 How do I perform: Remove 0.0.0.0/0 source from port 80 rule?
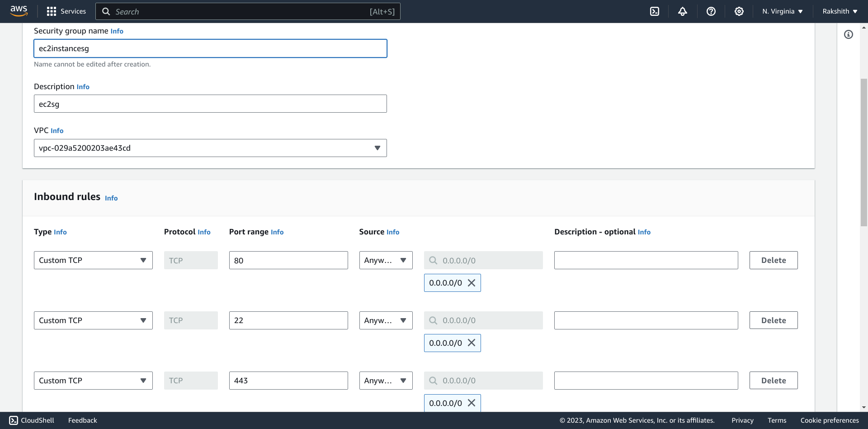[472, 283]
